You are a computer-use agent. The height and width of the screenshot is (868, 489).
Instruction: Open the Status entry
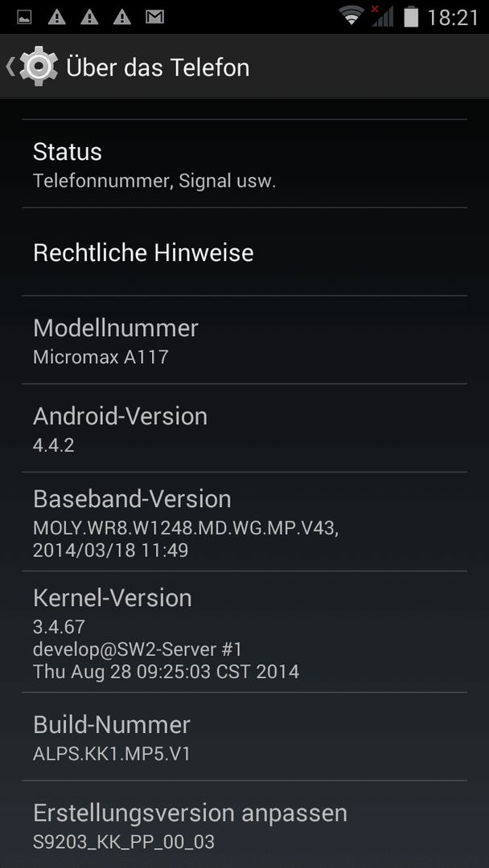[244, 164]
